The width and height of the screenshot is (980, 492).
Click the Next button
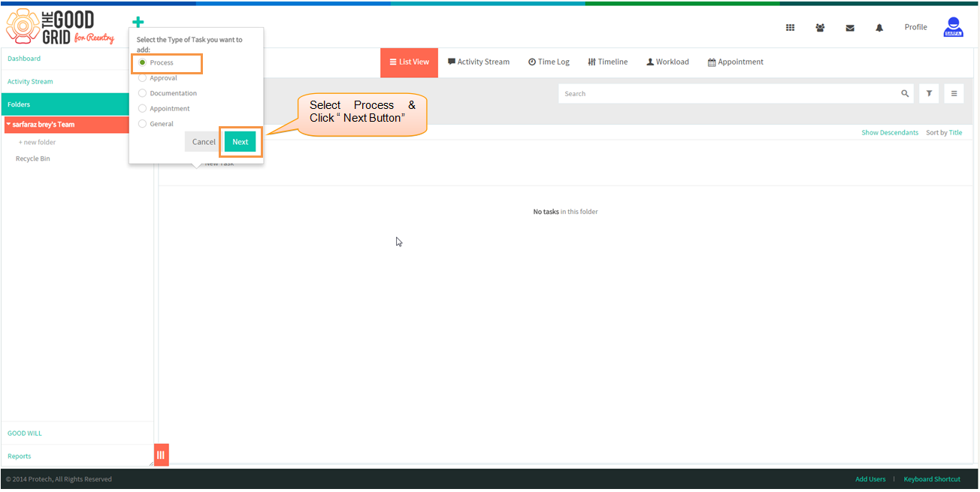pos(240,142)
